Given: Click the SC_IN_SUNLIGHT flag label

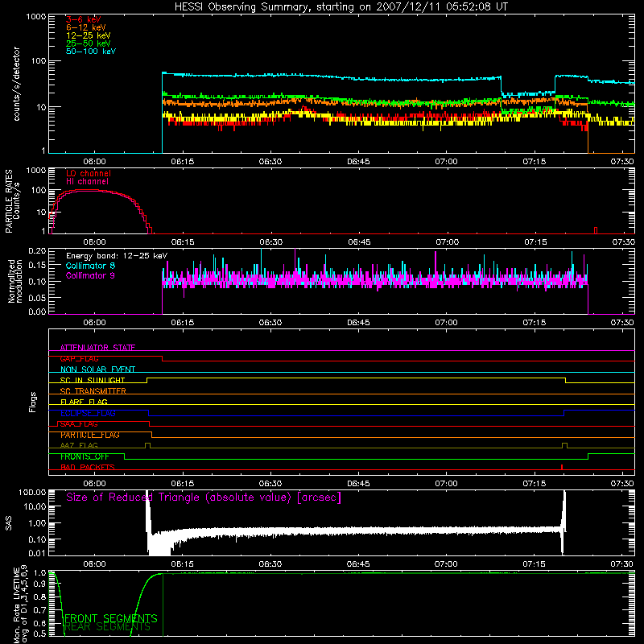Looking at the screenshot, I should point(93,380).
